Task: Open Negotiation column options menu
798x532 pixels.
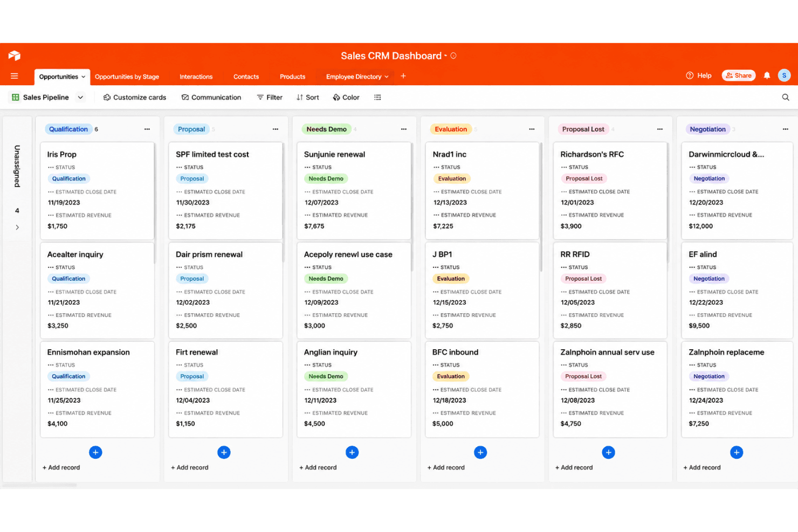Action: [x=786, y=129]
